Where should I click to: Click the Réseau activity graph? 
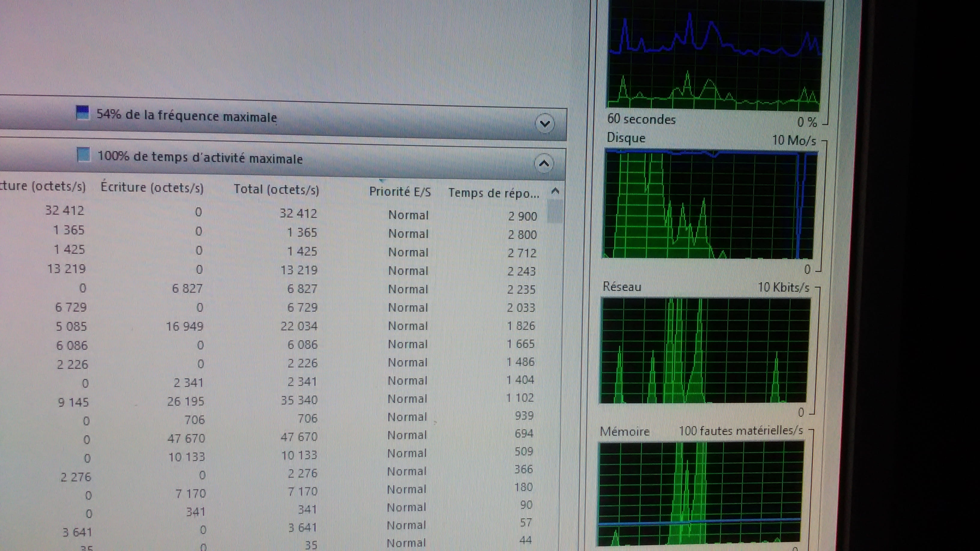click(x=705, y=350)
